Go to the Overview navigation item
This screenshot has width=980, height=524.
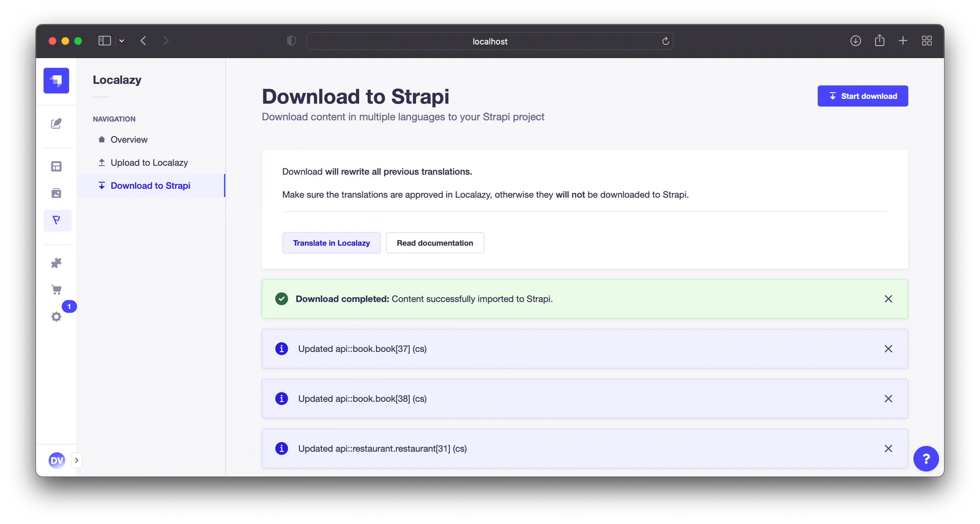[129, 140]
